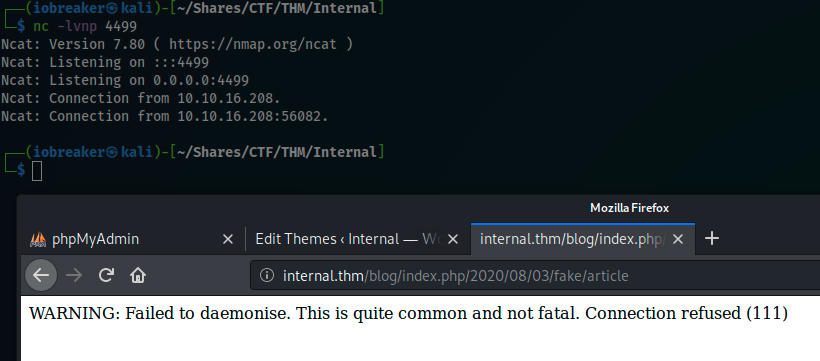Click the Mozilla Firefox window title
This screenshot has width=820, height=361.
629,208
